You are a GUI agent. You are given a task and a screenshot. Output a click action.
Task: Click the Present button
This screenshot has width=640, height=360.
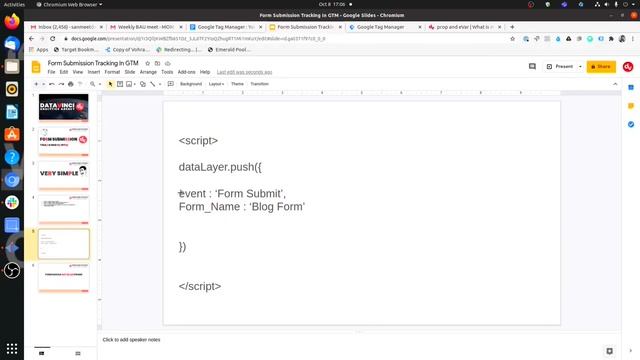coord(560,66)
